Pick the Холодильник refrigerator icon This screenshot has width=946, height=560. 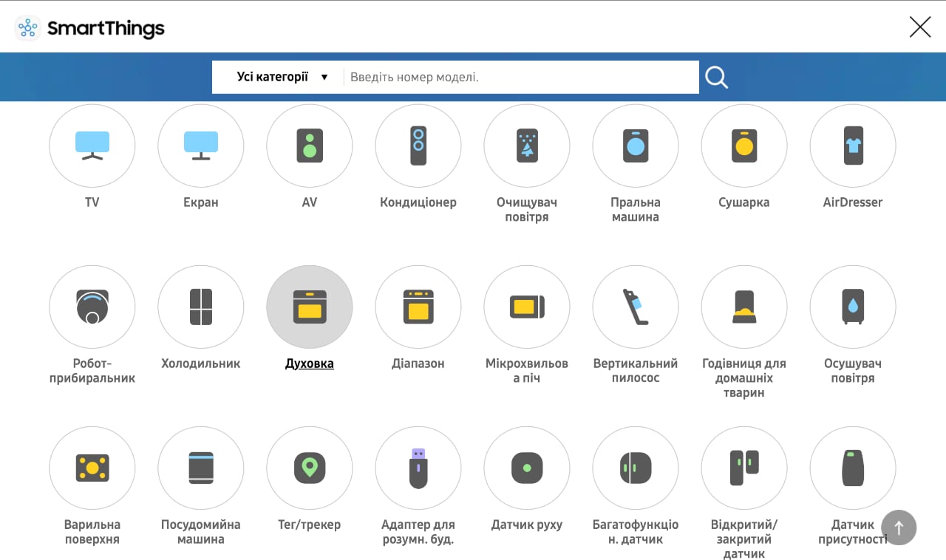(201, 307)
